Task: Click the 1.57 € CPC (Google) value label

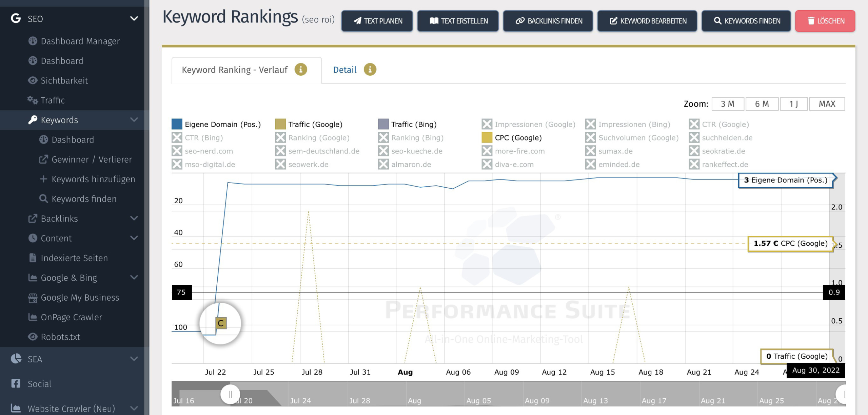Action: tap(790, 244)
